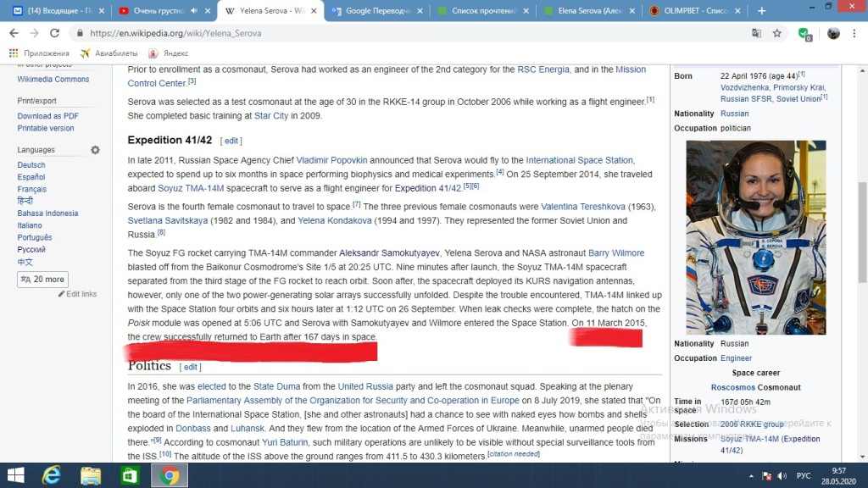This screenshot has width=868, height=488.
Task: Open the Barry Wilmore link
Action: [x=616, y=252]
